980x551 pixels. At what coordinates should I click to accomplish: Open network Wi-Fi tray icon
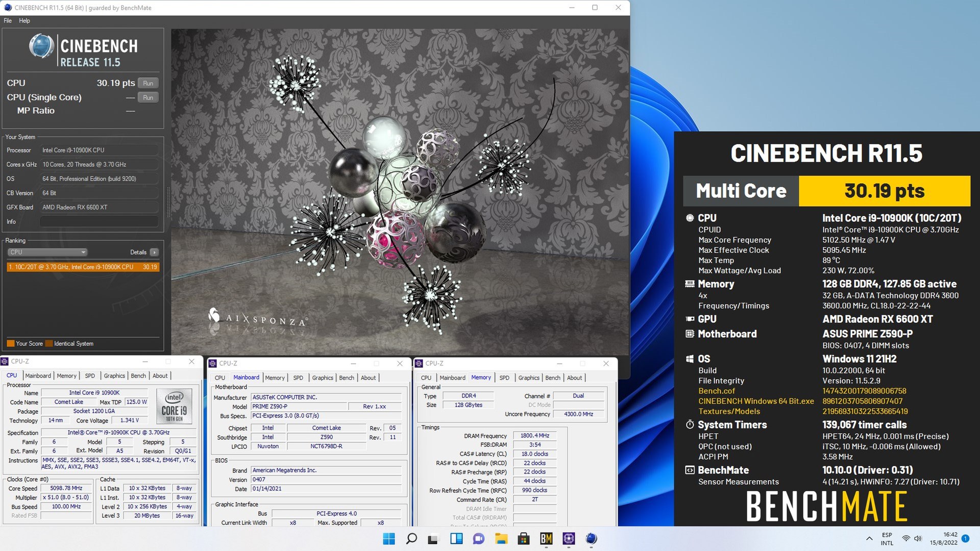[906, 539]
